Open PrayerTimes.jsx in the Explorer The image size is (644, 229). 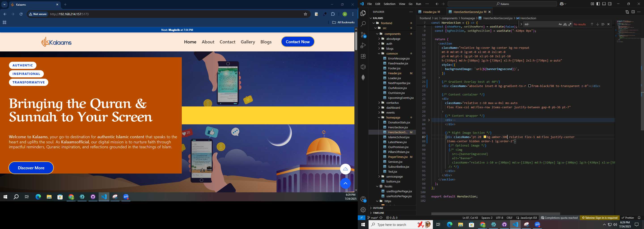tap(398, 157)
